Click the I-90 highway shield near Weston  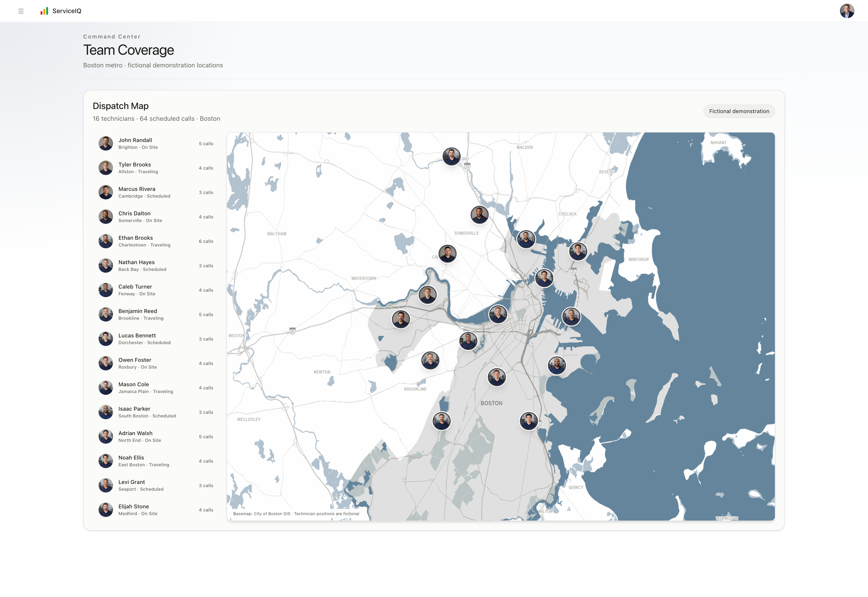[293, 331]
